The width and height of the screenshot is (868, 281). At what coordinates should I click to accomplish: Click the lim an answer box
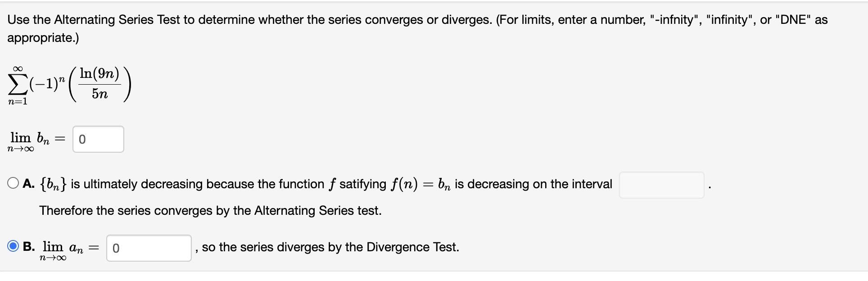point(149,248)
